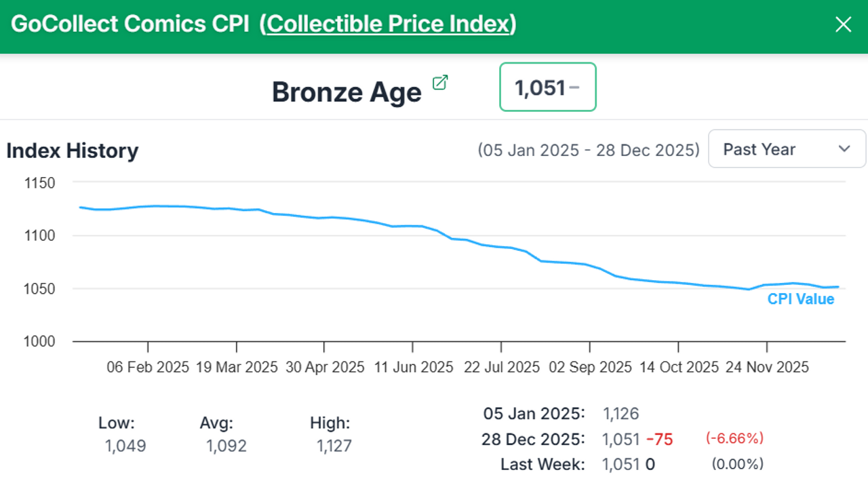Select the 14 Oct 2025 axis marker
The width and height of the screenshot is (868, 485).
679,367
